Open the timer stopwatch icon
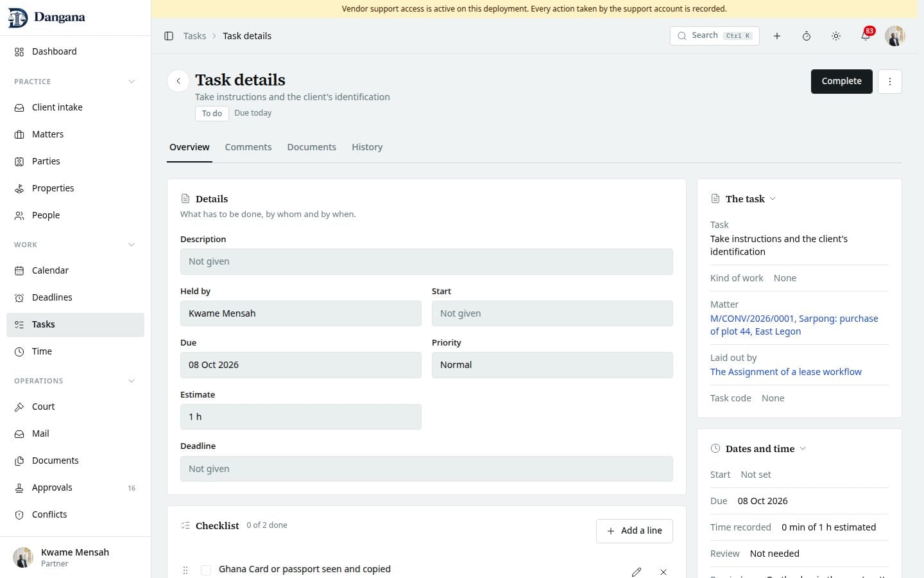Image resolution: width=924 pixels, height=578 pixels. (807, 36)
